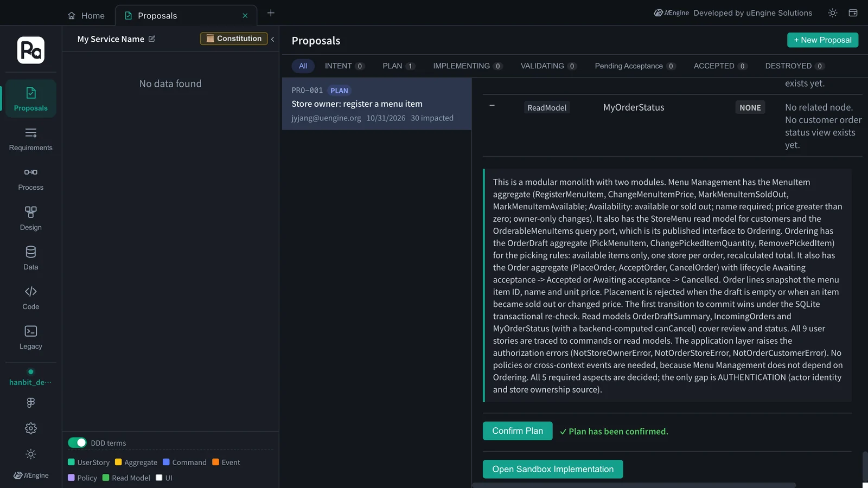
Task: Click the Confirm Plan button
Action: [x=518, y=431]
